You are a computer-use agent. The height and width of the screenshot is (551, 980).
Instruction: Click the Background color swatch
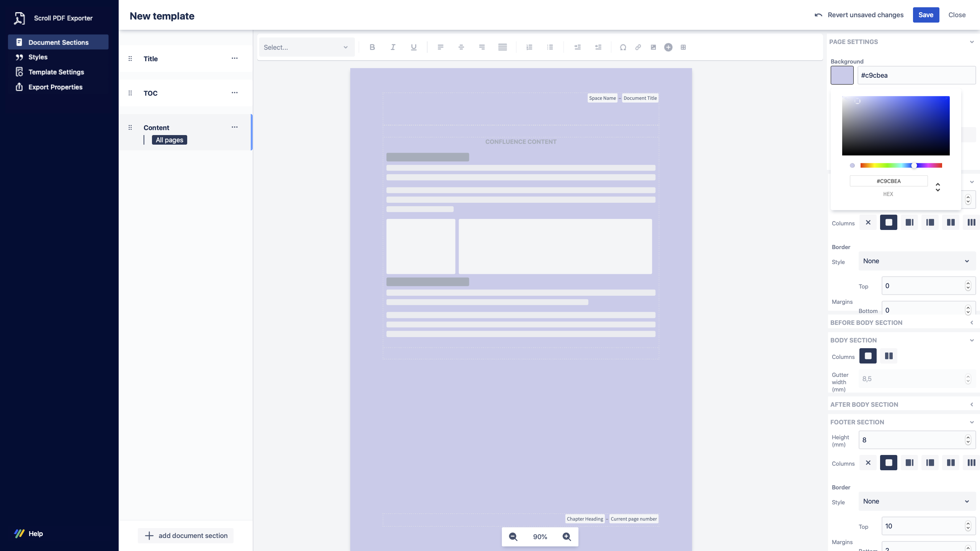tap(842, 75)
